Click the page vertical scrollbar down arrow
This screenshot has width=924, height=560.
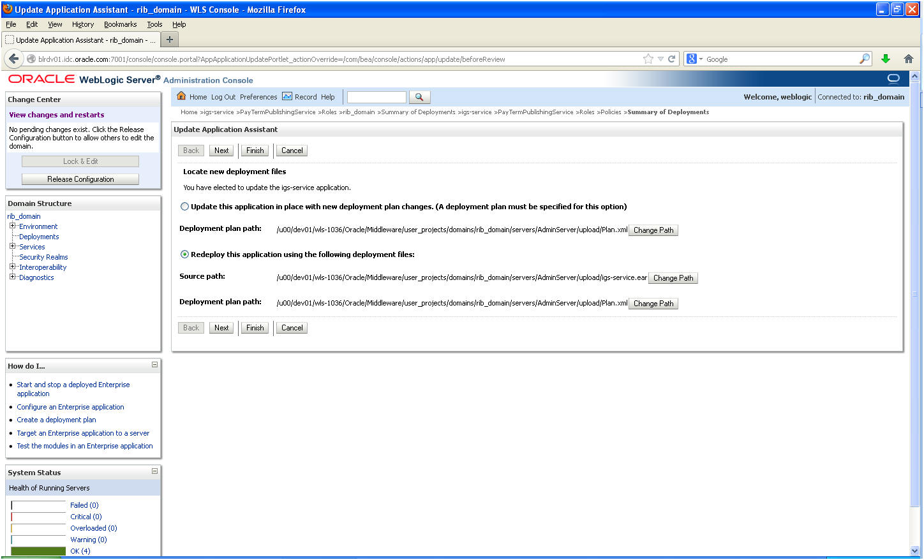914,550
